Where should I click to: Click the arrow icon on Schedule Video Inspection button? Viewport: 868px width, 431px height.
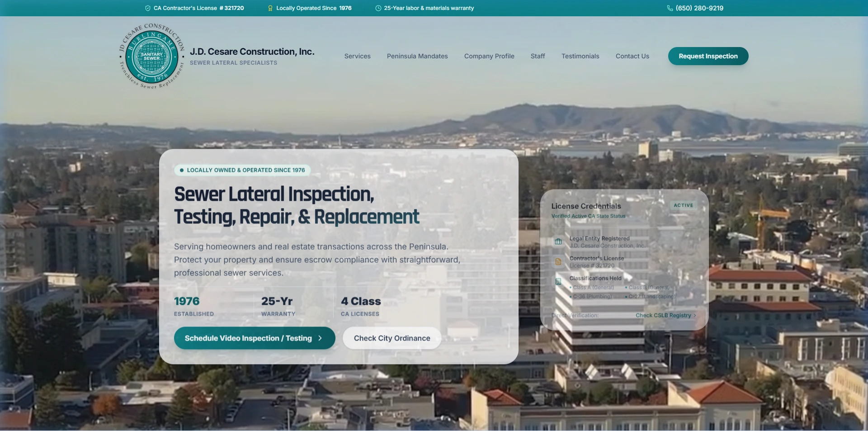pos(320,338)
